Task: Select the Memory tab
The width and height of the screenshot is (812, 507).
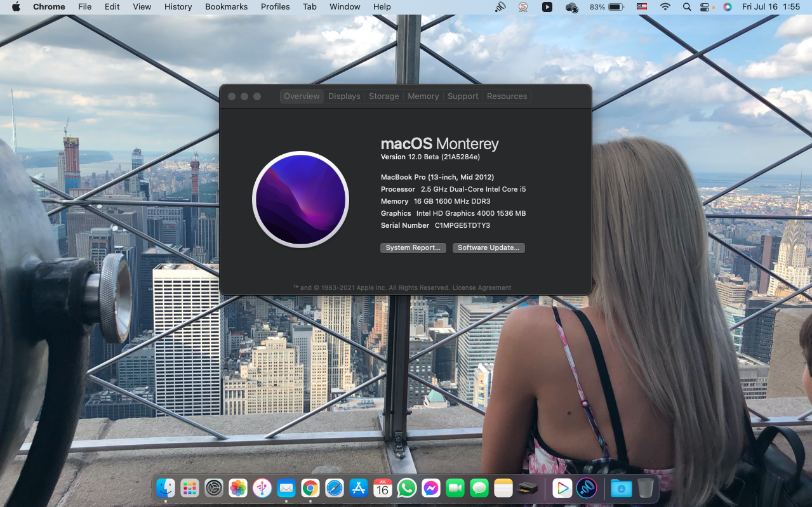Action: click(423, 96)
